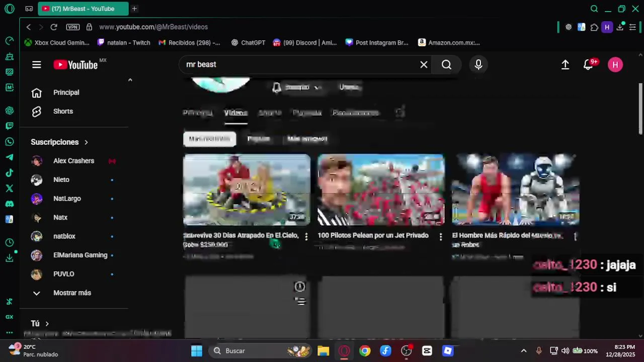Go to Principal in the sidebar
Image resolution: width=644 pixels, height=362 pixels.
pos(66,93)
